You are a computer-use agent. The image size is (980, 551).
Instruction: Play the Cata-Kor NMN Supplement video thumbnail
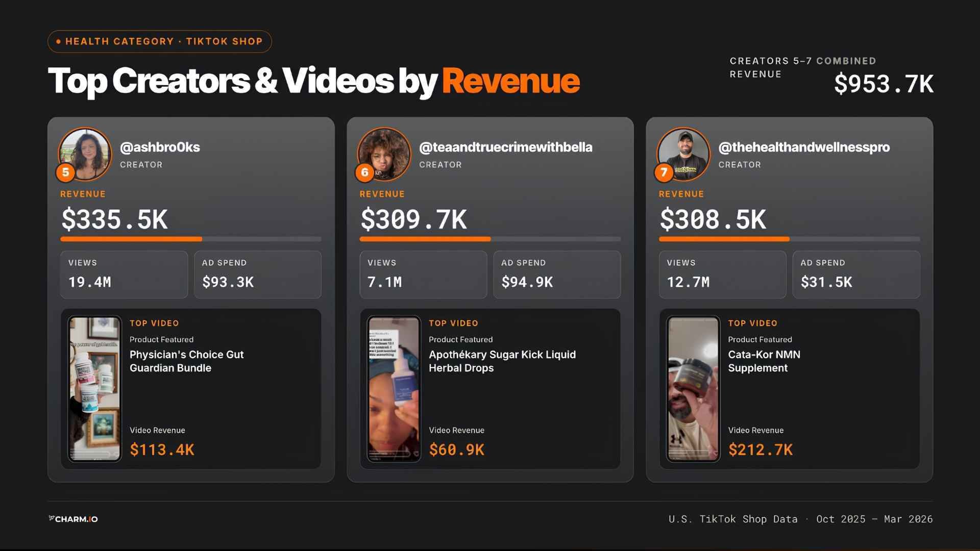(x=693, y=389)
